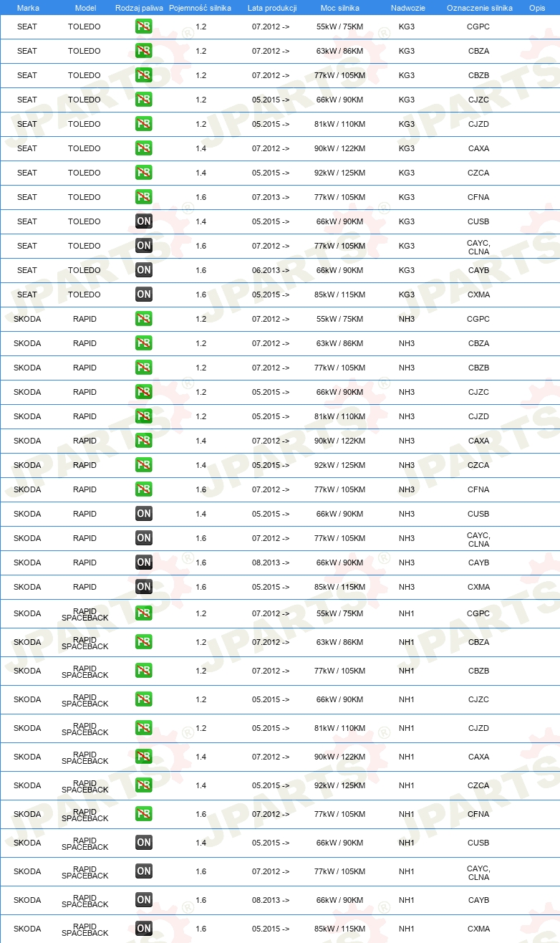Click the petrol icon in Seat Toledo CAXA row
Viewport: 560px width, 943px height.
144,148
